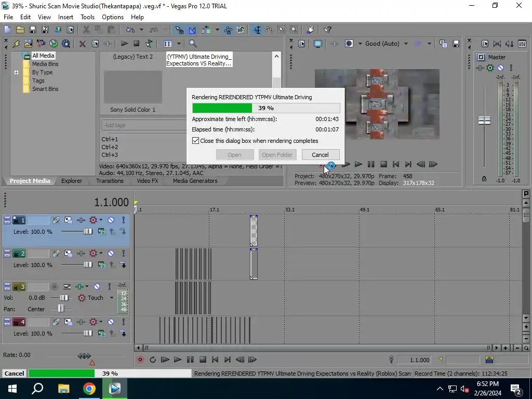Switch to the Video FX tab

pos(147,181)
